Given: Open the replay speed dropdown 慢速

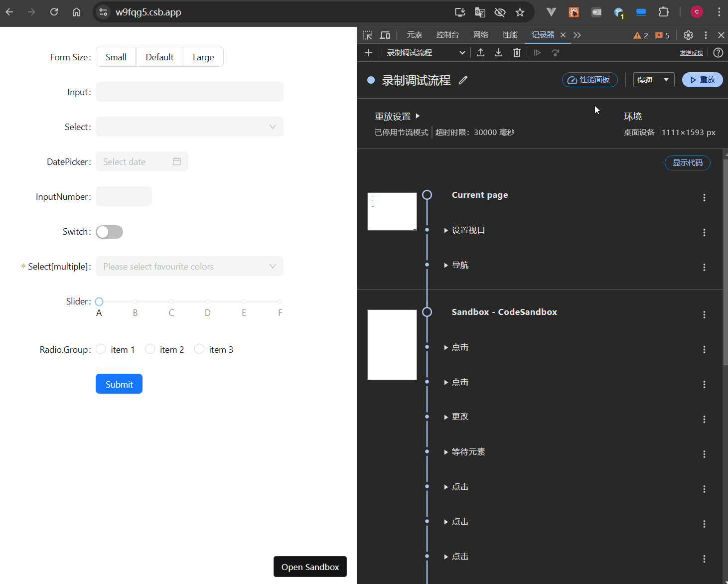Looking at the screenshot, I should (654, 80).
